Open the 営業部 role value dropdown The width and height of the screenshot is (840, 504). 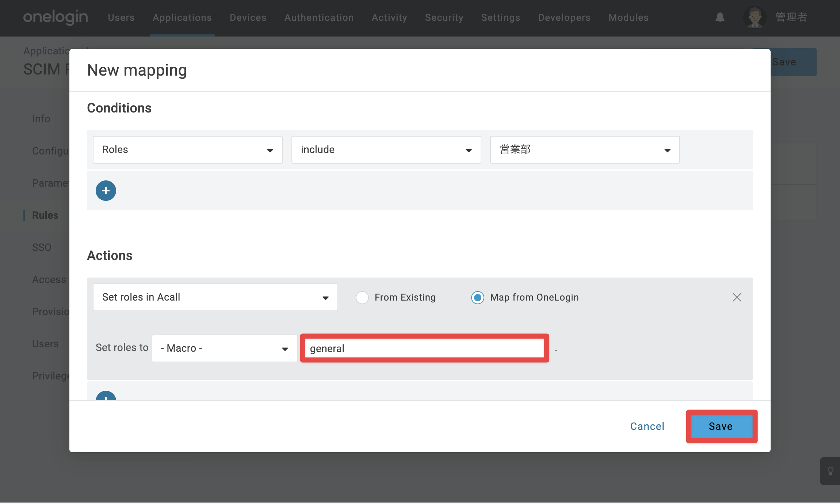(x=585, y=150)
